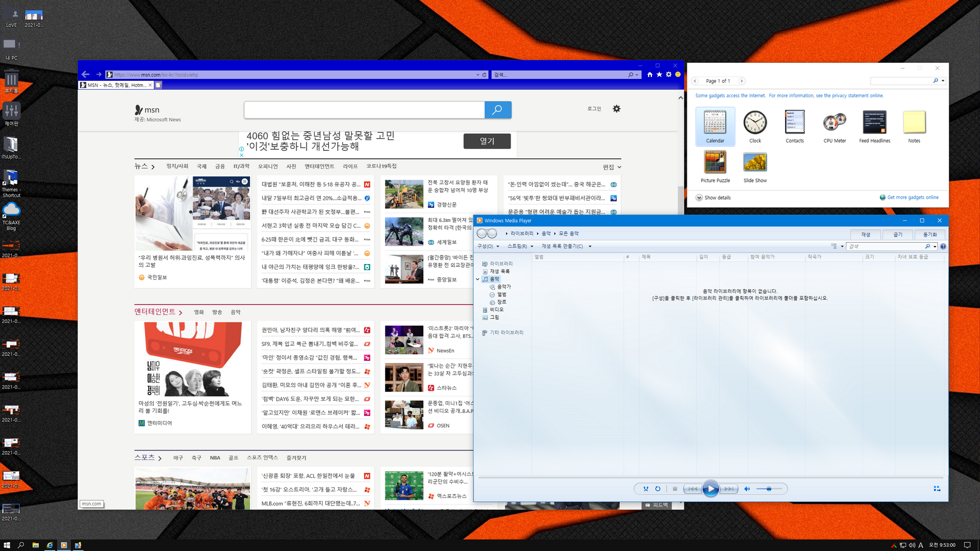
Task: Open the 편집 dropdown on MSN news
Action: tap(612, 167)
